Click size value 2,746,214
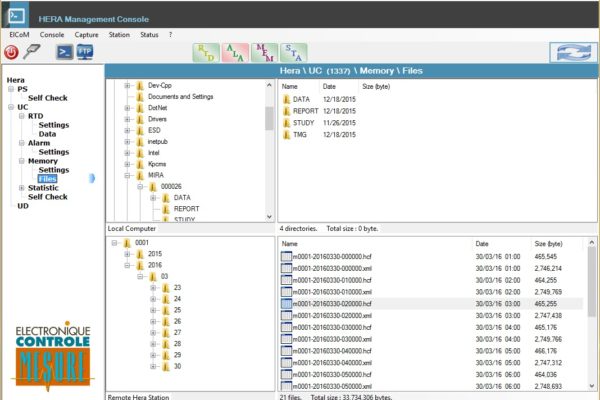600x400 pixels. tap(548, 268)
